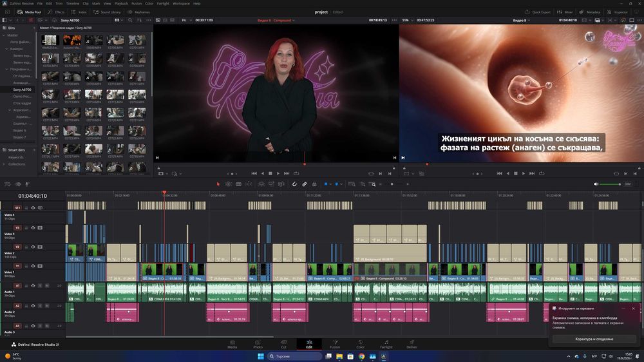
Task: Open timeline viewer 51% zoom dropdown
Action: [x=407, y=20]
